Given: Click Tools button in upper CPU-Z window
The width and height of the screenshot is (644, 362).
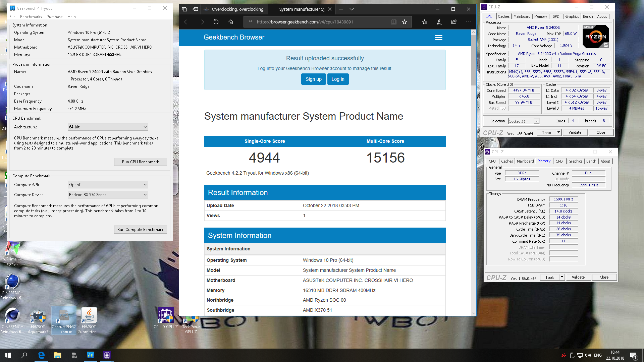Looking at the screenshot, I should click(x=546, y=132).
